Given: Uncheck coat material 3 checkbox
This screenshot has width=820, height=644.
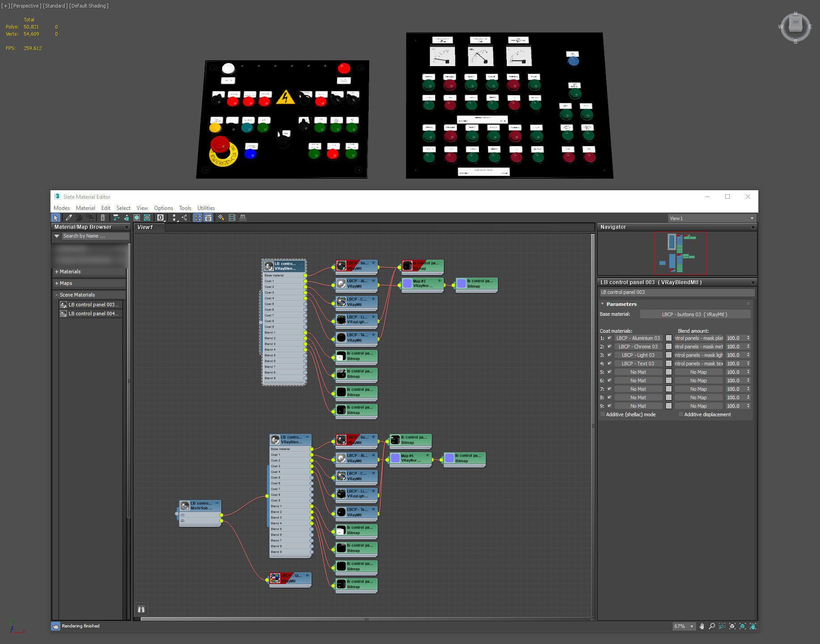Looking at the screenshot, I should [x=609, y=355].
